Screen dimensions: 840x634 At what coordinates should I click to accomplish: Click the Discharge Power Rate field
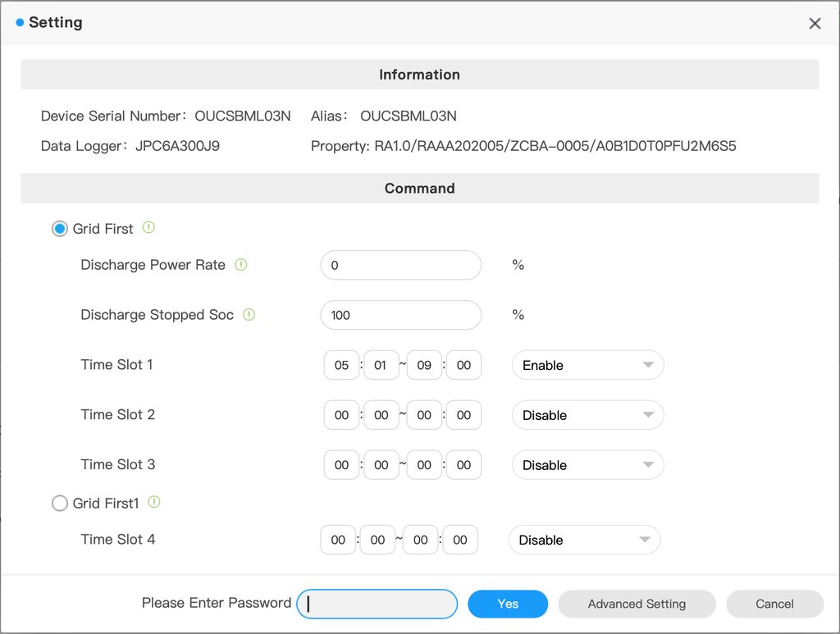coord(400,265)
